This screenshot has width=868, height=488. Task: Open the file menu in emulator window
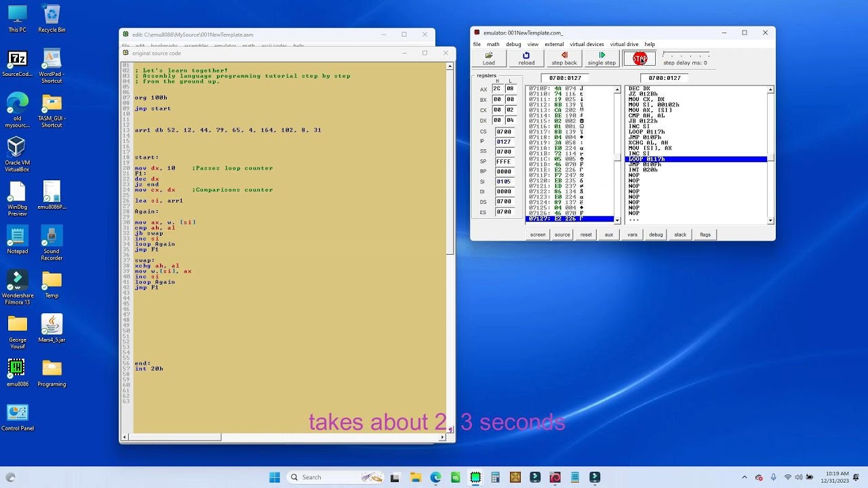[477, 44]
